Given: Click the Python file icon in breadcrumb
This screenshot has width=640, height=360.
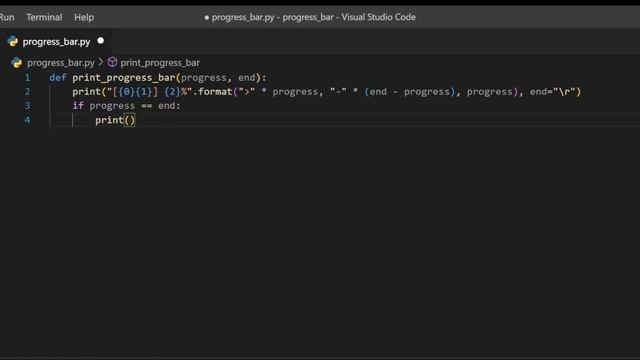Looking at the screenshot, I should (16, 62).
